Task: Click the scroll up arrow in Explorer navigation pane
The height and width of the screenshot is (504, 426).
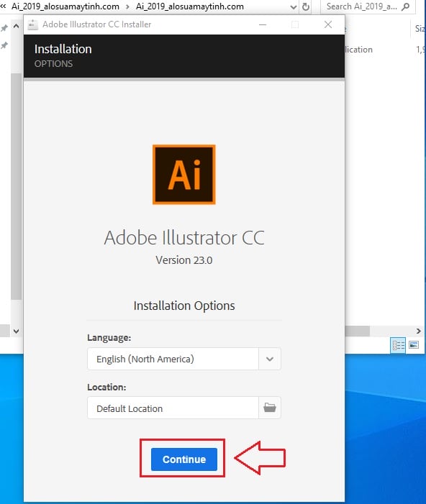Action: [x=16, y=26]
